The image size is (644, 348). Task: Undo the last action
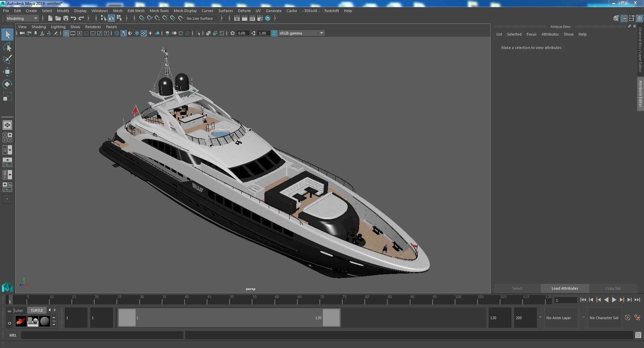73,18
